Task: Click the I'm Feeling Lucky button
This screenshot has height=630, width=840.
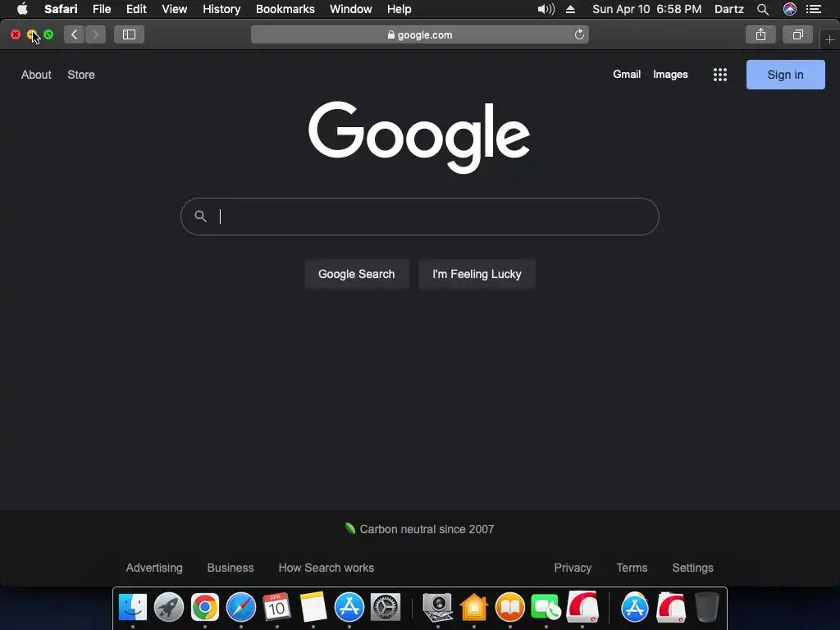Action: coord(477,274)
